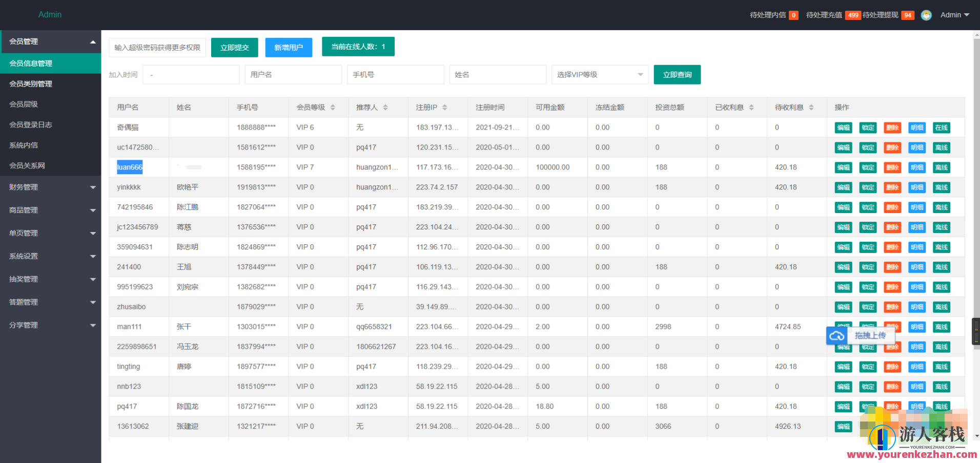This screenshot has width=980, height=463.
Task: Click the Admin avatar icon in header
Action: (x=926, y=15)
